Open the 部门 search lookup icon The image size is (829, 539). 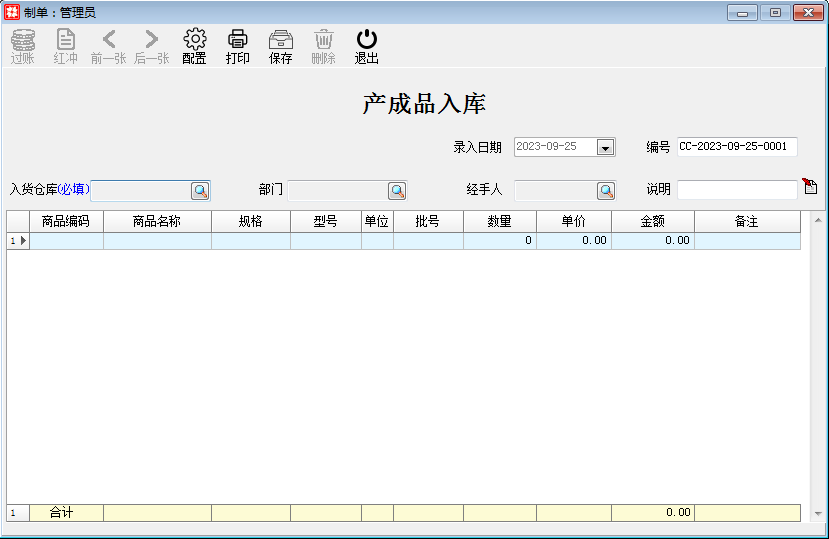click(397, 191)
